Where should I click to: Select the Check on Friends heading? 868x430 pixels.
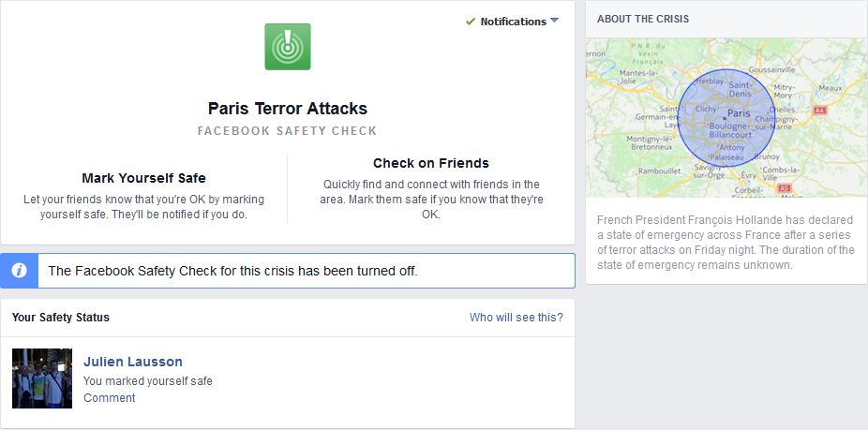click(430, 163)
